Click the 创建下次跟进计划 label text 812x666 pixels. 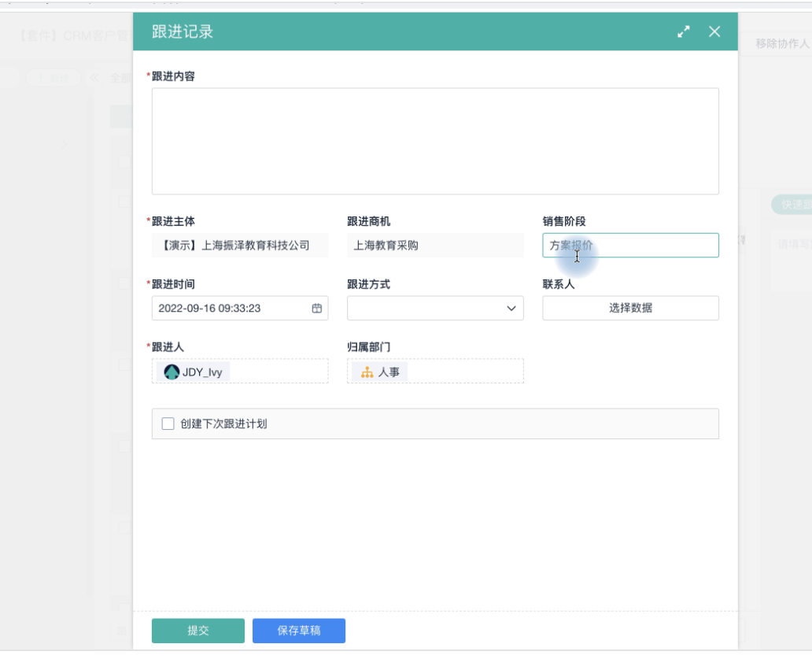[x=223, y=424]
